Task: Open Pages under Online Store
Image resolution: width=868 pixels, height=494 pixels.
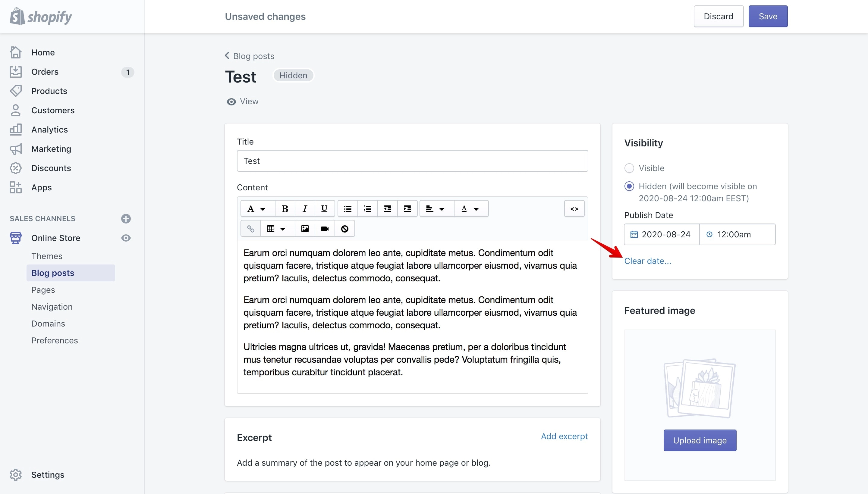Action: 43,290
